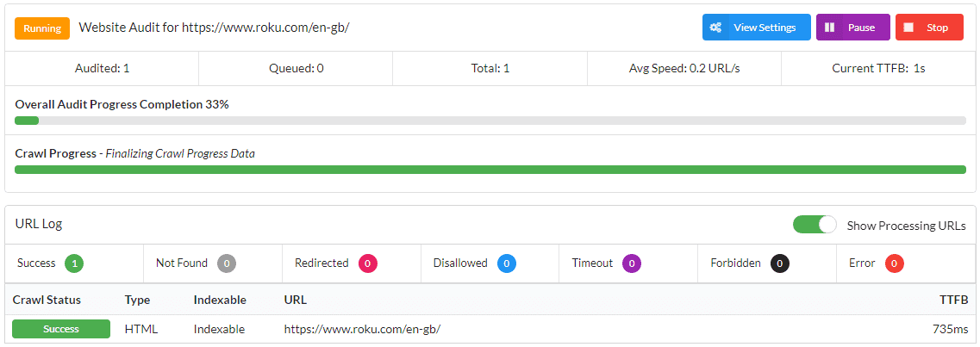Screen dimensions: 980x347
Task: Click the pink Redirected count badge
Action: coord(368,263)
